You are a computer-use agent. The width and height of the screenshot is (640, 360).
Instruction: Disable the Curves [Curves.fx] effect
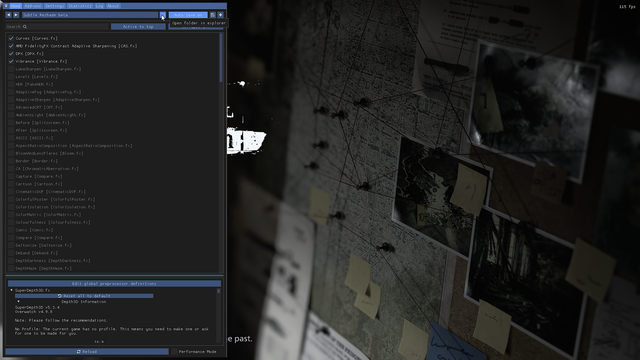point(11,38)
